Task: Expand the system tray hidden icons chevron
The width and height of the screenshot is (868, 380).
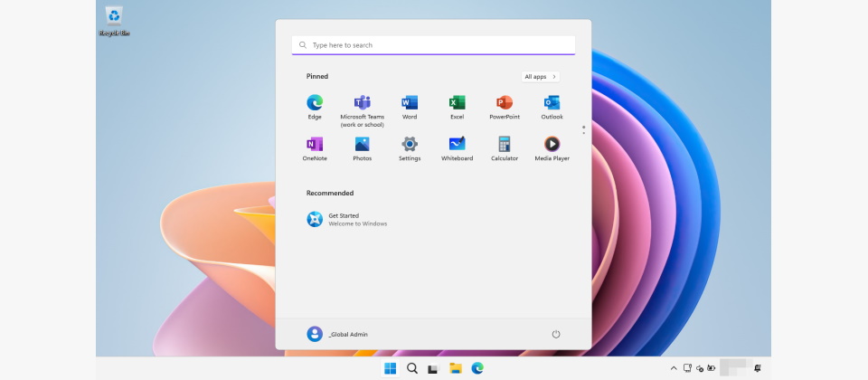Action: [674, 368]
